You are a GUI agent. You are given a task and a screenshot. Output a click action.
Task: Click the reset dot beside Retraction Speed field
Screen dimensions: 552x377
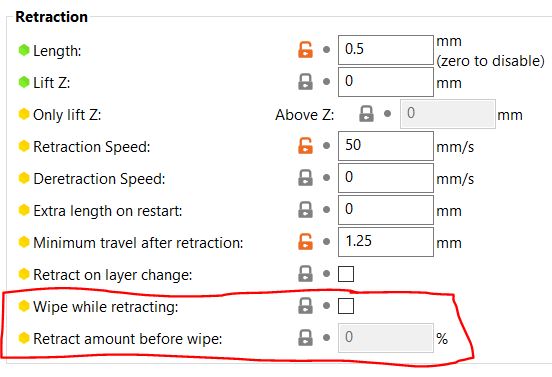tap(326, 146)
